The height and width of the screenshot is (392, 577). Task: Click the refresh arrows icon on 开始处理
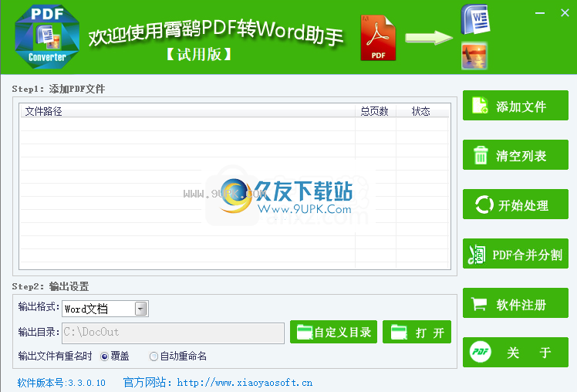pos(484,204)
